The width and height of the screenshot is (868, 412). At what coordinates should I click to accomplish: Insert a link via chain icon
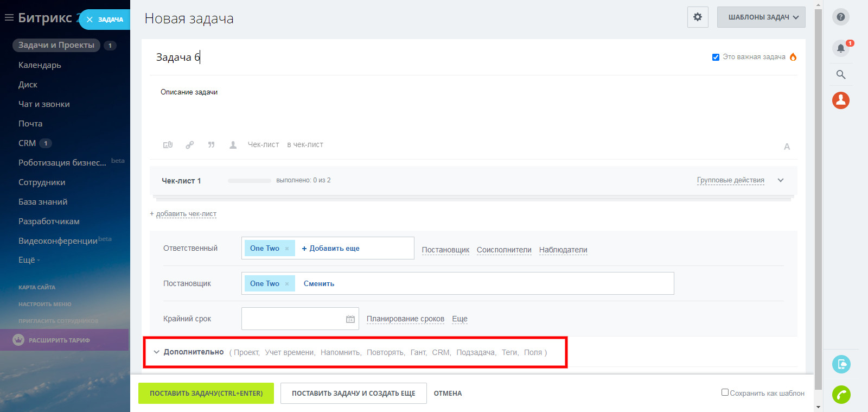click(x=189, y=145)
